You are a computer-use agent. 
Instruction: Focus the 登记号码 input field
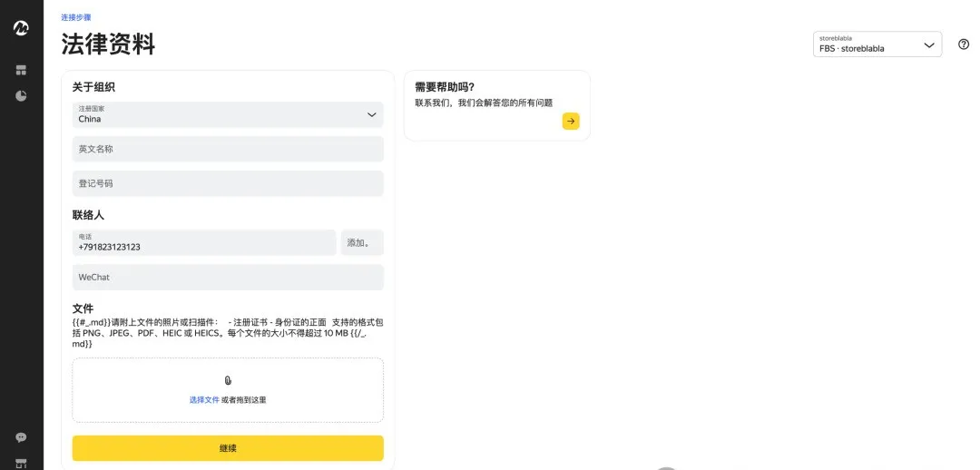coord(228,183)
